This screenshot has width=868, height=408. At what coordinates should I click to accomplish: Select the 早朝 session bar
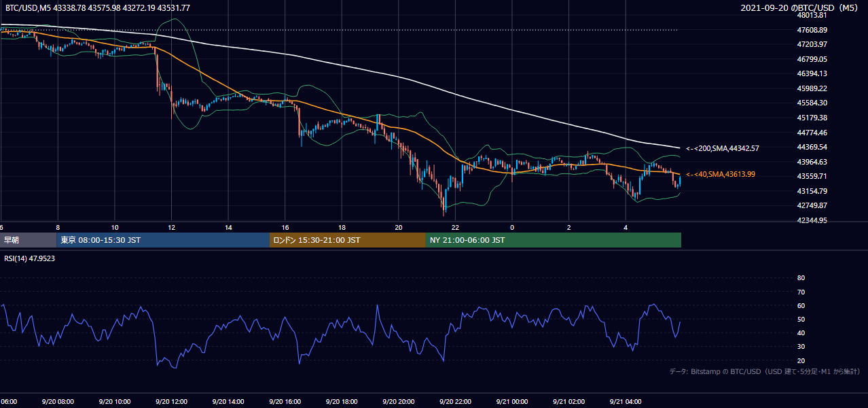click(x=29, y=240)
